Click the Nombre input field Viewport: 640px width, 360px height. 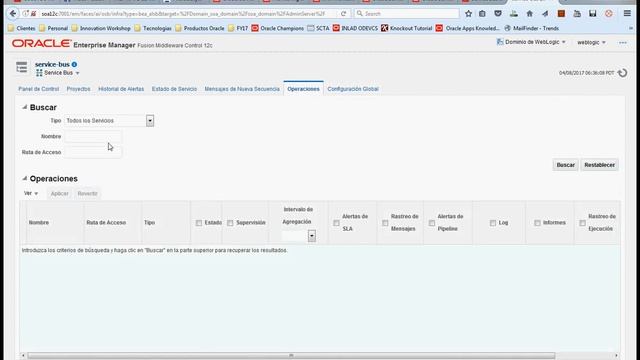pos(93,136)
